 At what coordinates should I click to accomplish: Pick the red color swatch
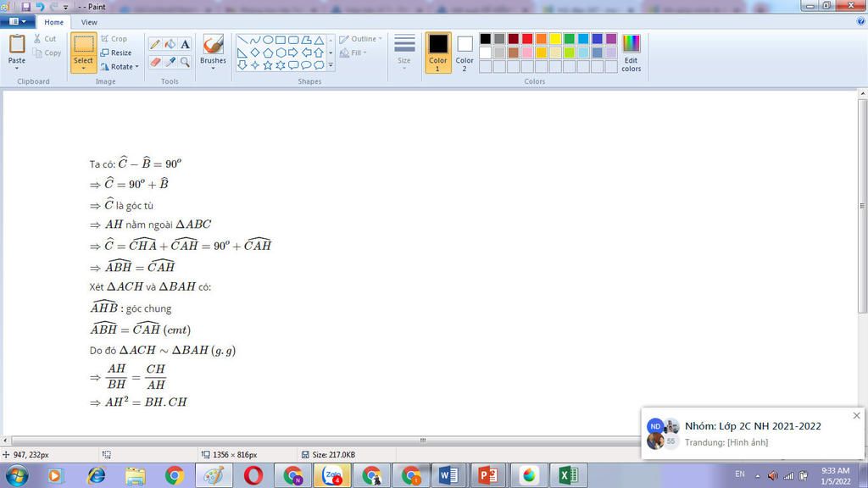527,39
